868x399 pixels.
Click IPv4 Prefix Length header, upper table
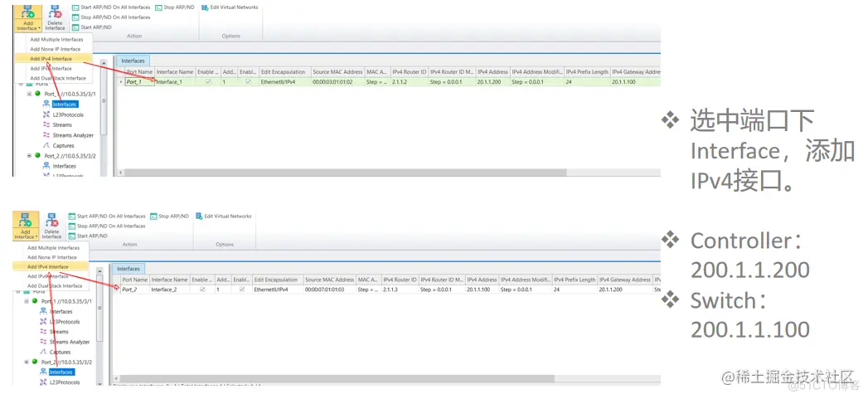[587, 72]
